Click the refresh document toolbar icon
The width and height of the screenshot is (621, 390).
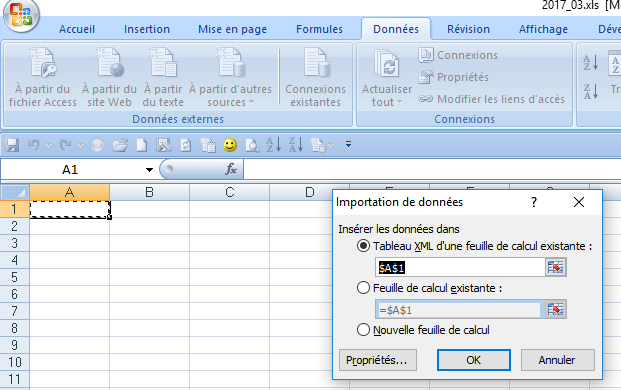coord(186,145)
